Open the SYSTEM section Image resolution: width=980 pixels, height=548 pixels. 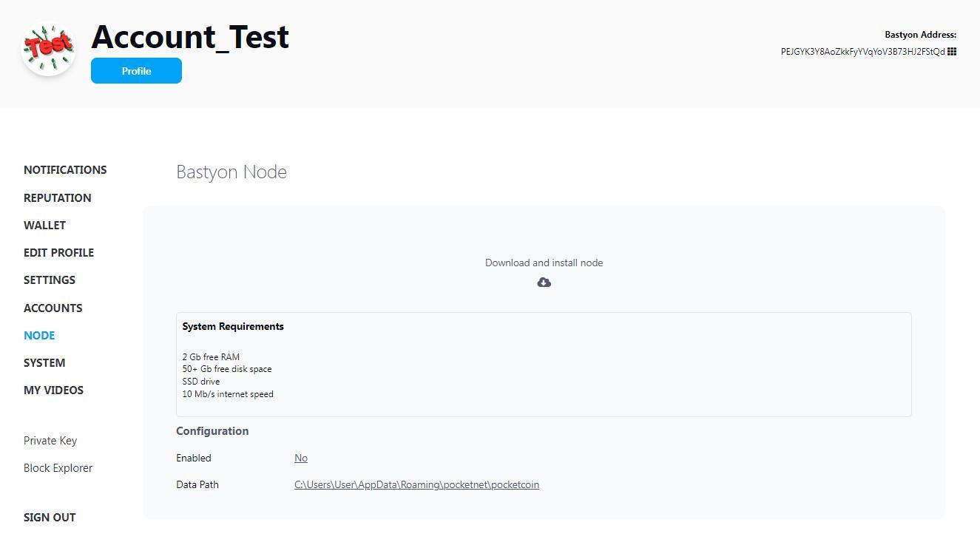(x=44, y=362)
